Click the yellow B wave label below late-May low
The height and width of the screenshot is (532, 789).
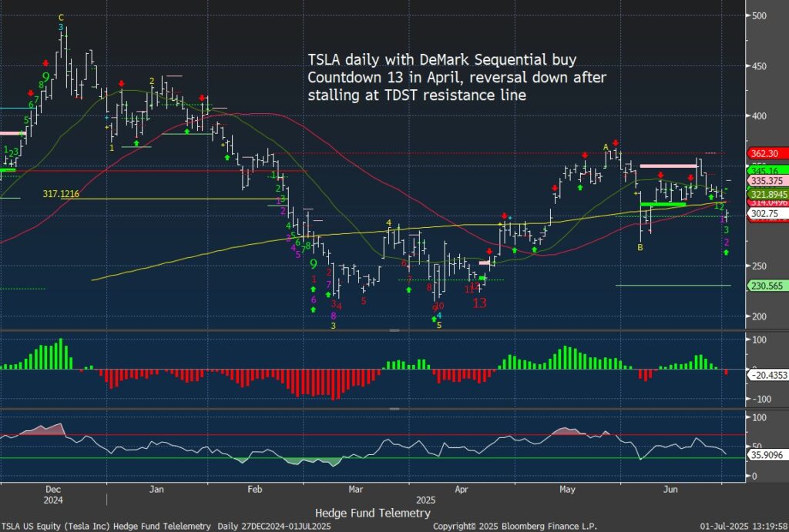[640, 247]
